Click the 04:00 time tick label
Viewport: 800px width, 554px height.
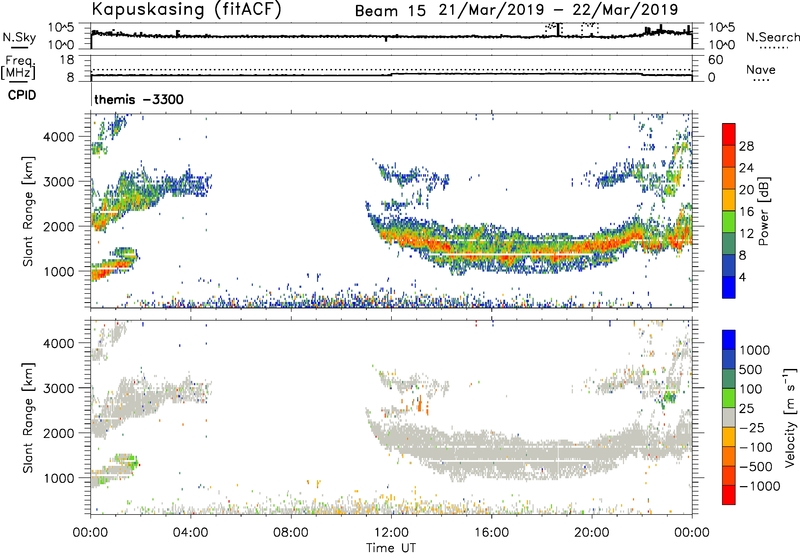click(190, 533)
